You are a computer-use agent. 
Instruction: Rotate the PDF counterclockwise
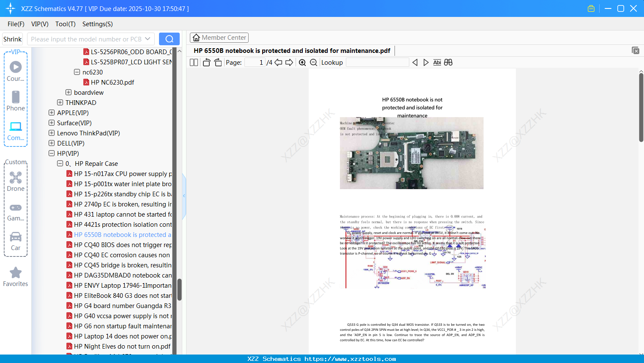point(206,63)
